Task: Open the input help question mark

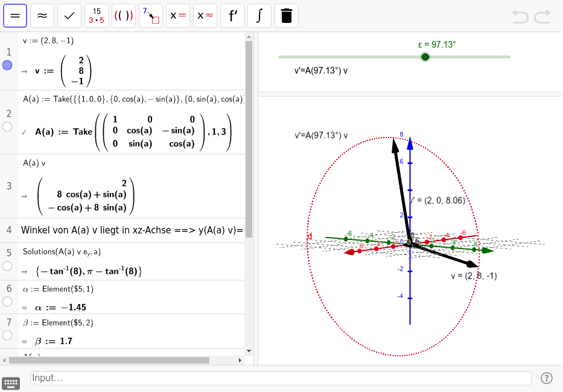Action: [x=547, y=378]
